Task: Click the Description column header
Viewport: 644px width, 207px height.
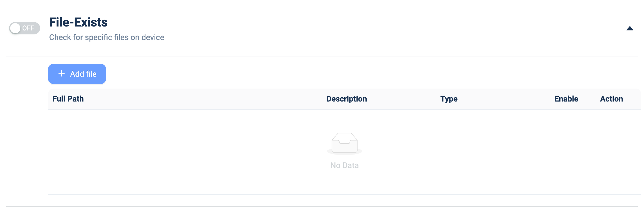Action: pyautogui.click(x=347, y=99)
